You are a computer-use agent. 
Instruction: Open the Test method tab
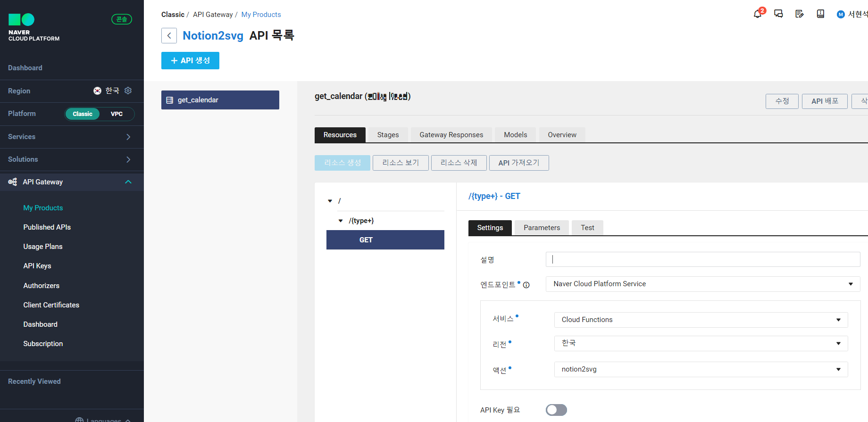point(587,228)
